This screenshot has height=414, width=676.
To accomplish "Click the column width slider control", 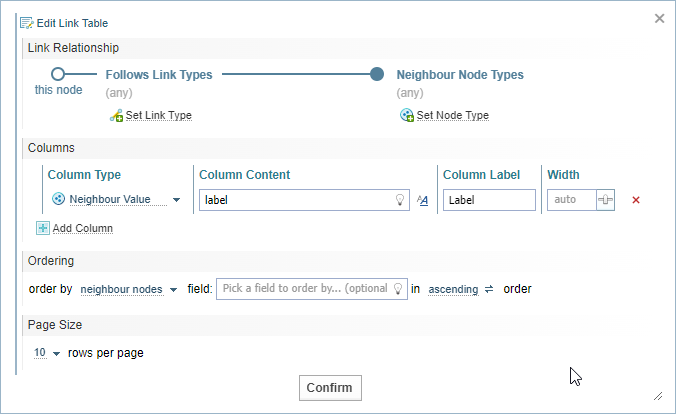I will [x=605, y=200].
